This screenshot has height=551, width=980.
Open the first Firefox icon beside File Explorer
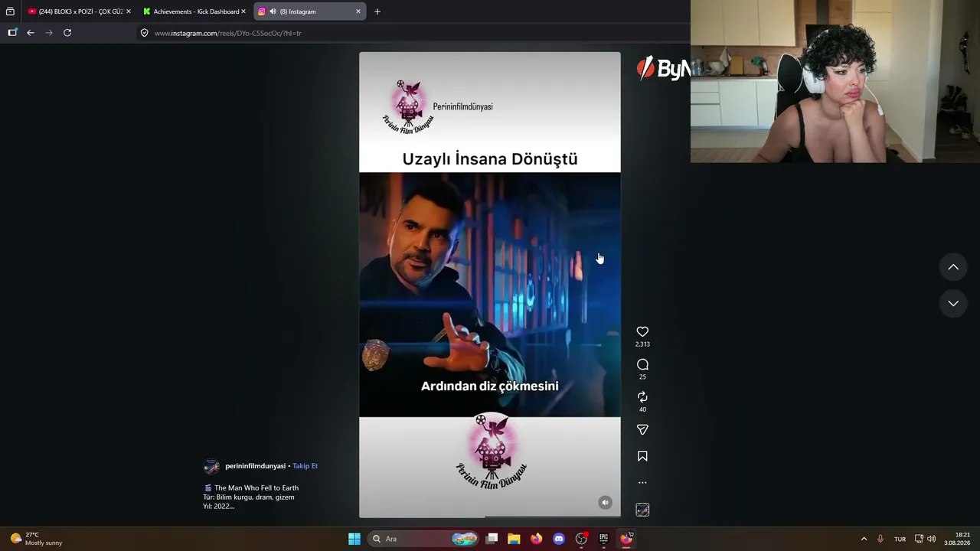(x=536, y=539)
